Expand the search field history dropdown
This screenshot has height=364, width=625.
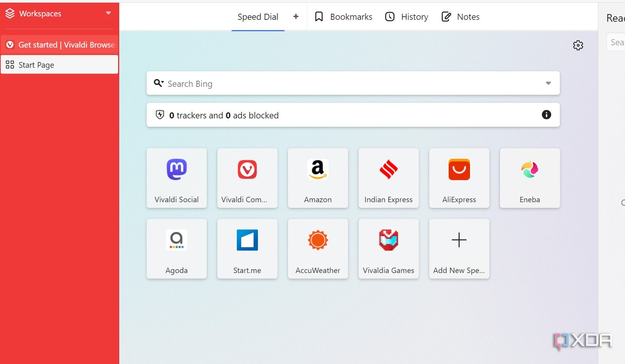[x=548, y=83]
